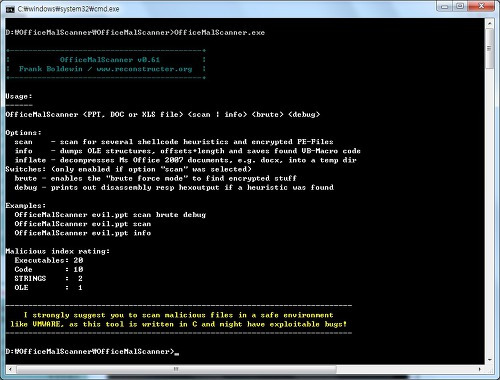This screenshot has width=500, height=380.
Task: Click the 'debug' switch description line
Action: [x=174, y=187]
